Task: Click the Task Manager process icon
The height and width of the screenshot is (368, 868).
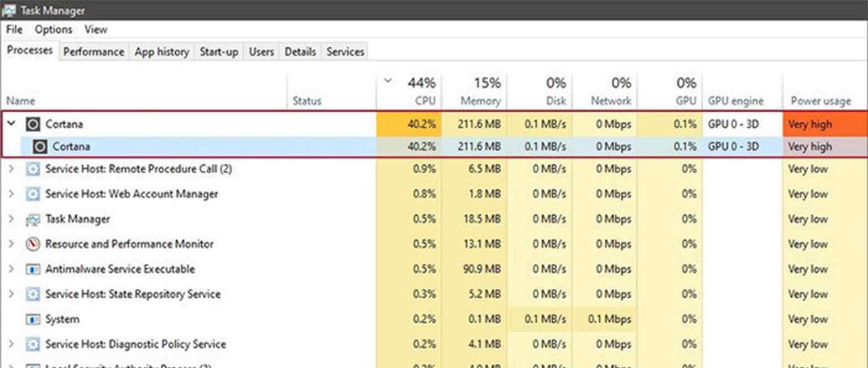Action: (x=33, y=219)
